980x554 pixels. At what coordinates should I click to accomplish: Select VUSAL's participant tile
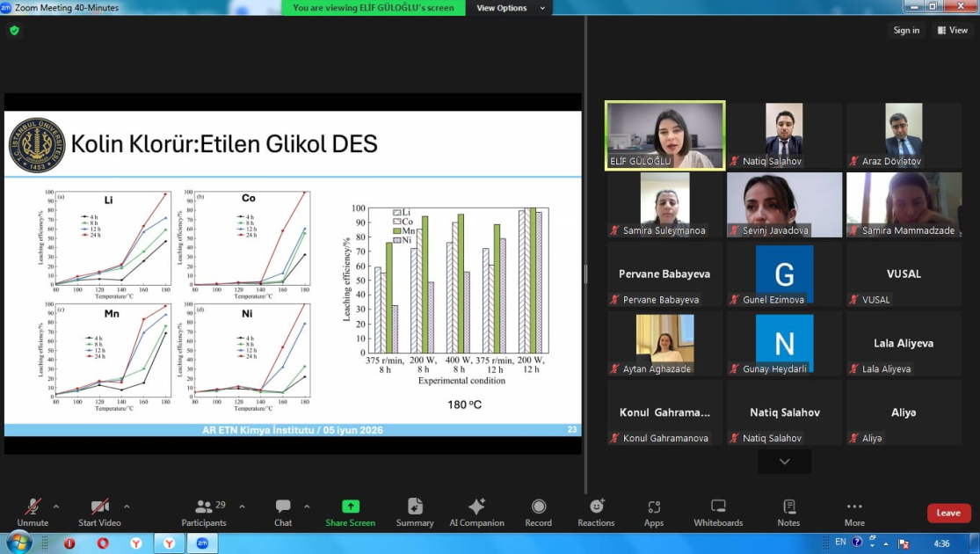click(904, 274)
